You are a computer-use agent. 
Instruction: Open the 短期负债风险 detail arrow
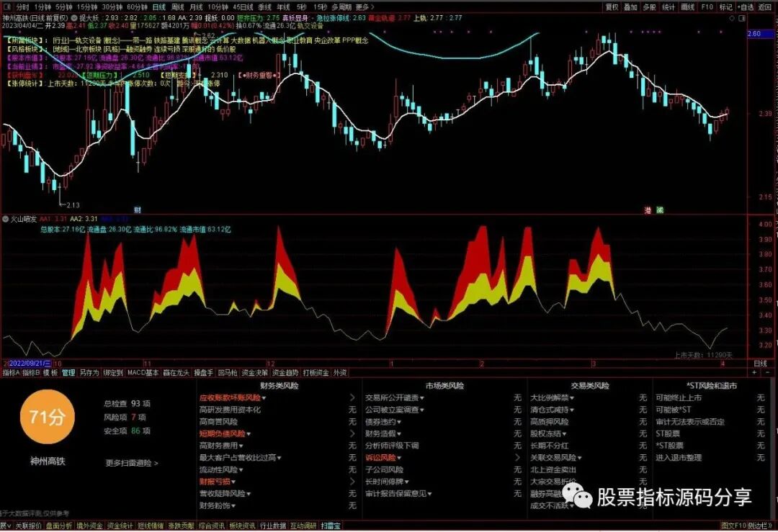coord(352,434)
